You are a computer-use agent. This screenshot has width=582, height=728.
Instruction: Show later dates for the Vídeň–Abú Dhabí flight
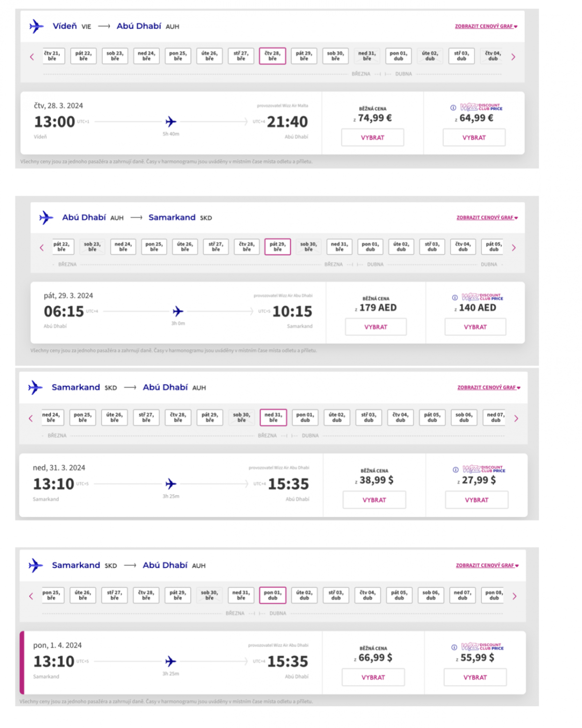tap(513, 57)
